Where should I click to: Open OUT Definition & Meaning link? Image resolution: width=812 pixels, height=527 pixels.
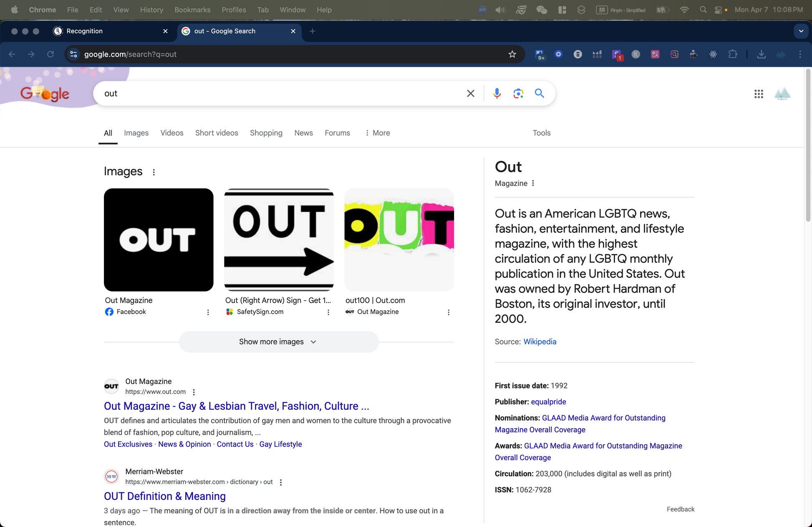pyautogui.click(x=165, y=496)
